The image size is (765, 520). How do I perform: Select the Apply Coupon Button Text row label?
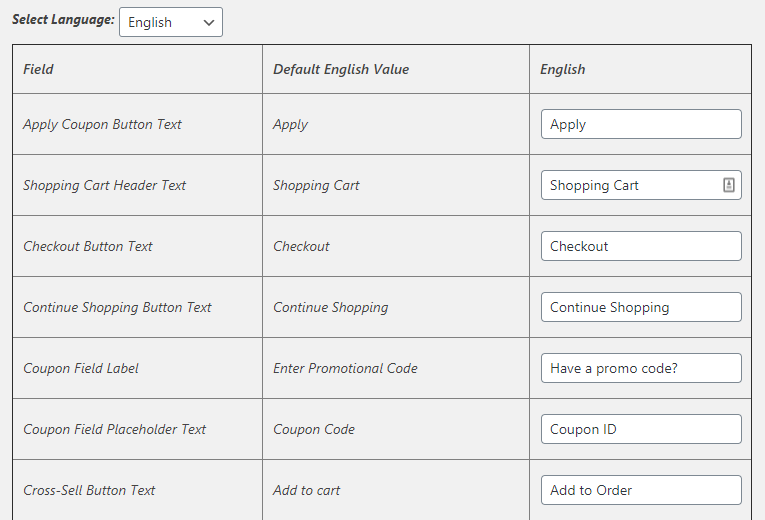coord(102,124)
